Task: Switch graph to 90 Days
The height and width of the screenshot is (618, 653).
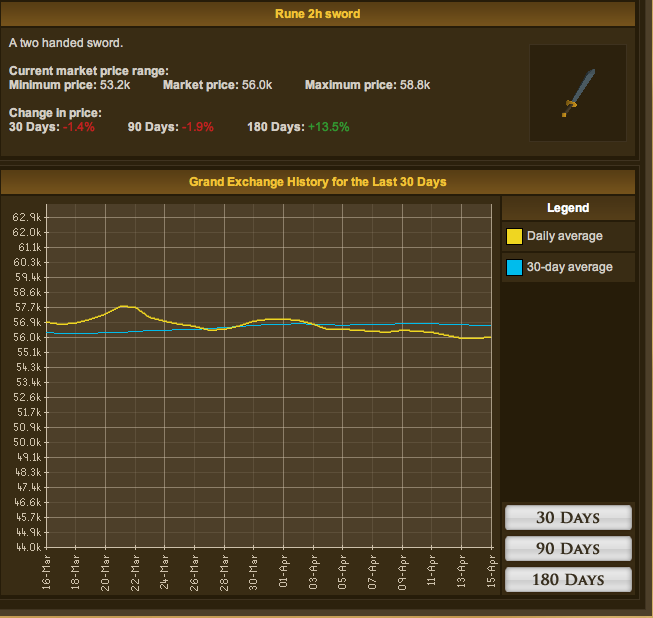Action: click(568, 548)
